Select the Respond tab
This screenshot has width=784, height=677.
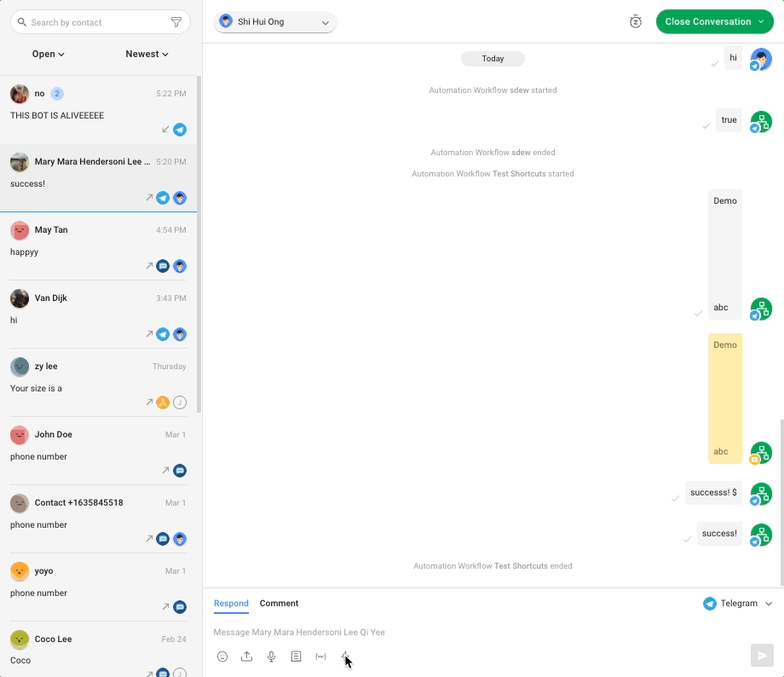[231, 604]
